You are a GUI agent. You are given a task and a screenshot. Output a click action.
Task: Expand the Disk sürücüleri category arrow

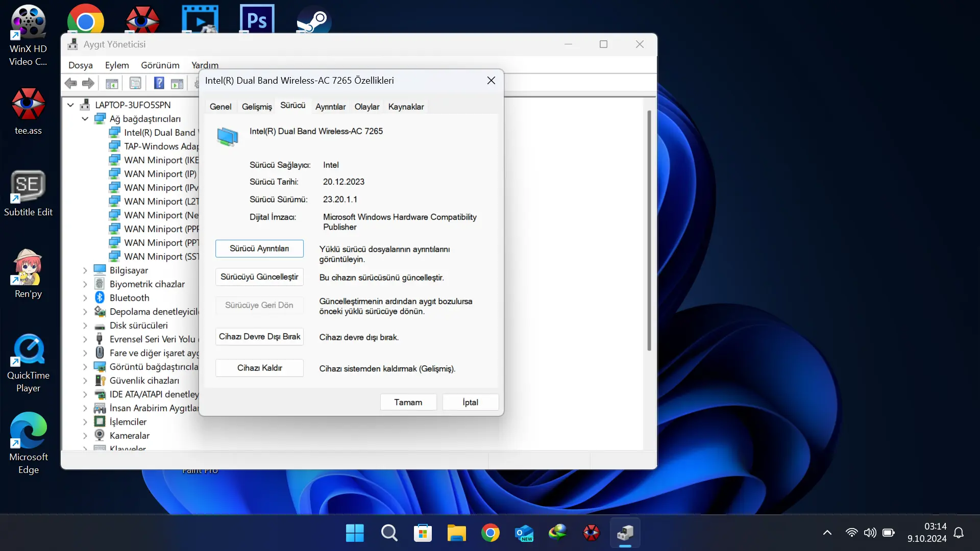[85, 325]
